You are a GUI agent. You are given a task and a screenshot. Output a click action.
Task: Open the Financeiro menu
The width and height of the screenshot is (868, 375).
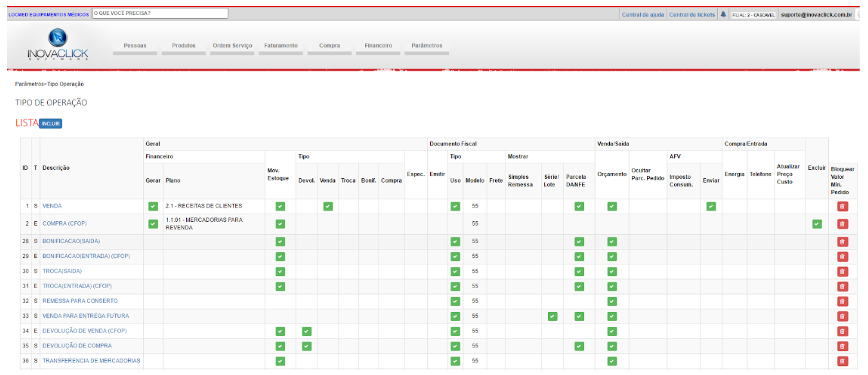(x=378, y=46)
